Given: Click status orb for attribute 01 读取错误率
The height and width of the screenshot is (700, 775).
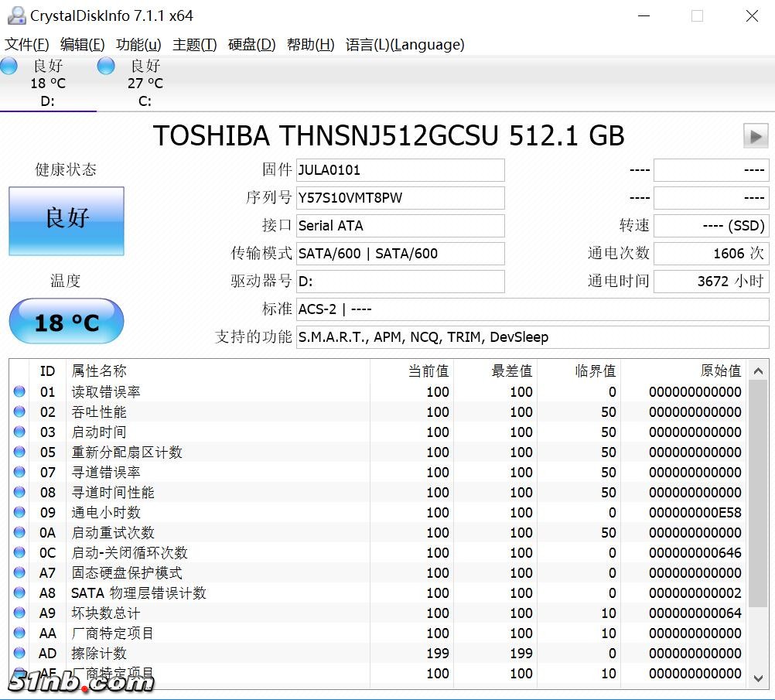Looking at the screenshot, I should coord(19,392).
